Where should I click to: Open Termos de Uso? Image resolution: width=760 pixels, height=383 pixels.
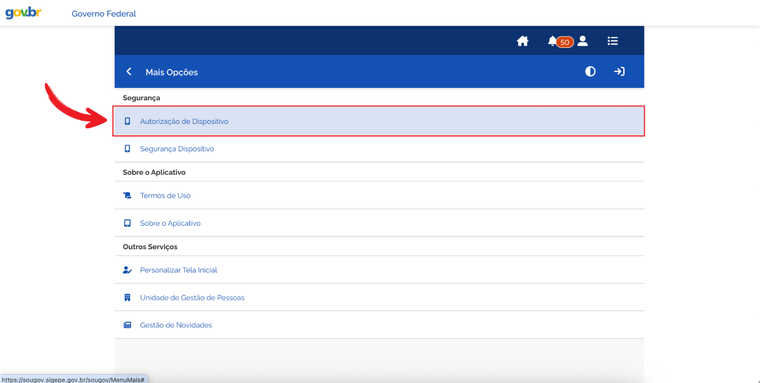[x=379, y=196]
